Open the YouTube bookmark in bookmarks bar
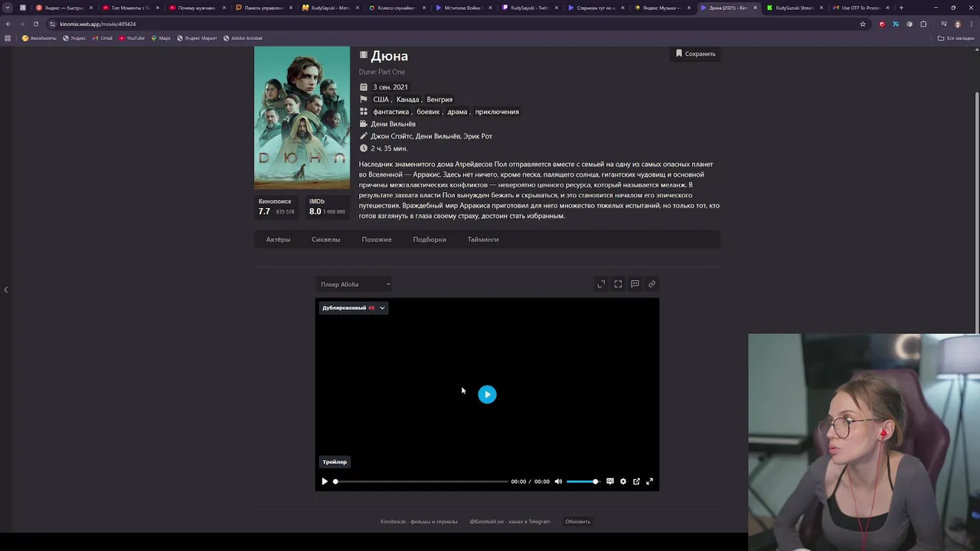The width and height of the screenshot is (980, 551). point(132,38)
